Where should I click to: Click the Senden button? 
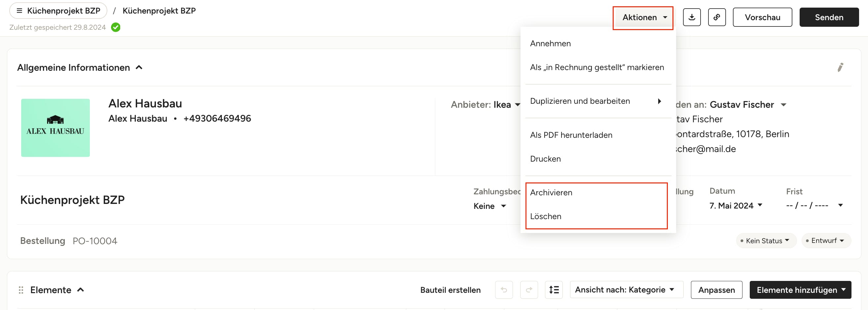(x=829, y=17)
